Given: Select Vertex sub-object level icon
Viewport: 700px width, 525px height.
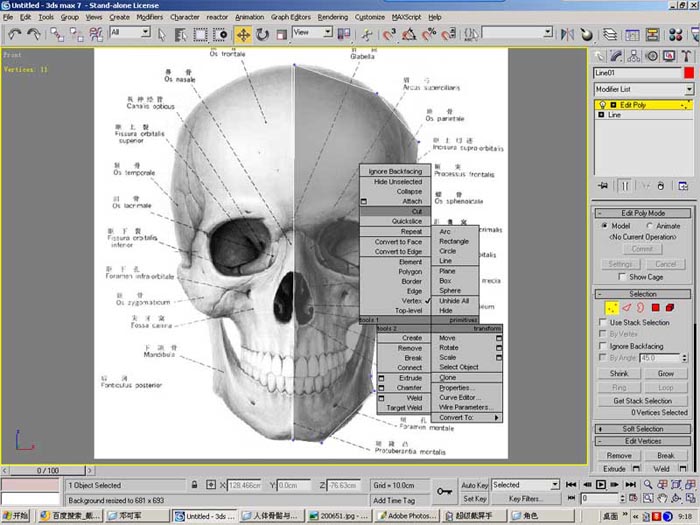Looking at the screenshot, I should coord(612,308).
